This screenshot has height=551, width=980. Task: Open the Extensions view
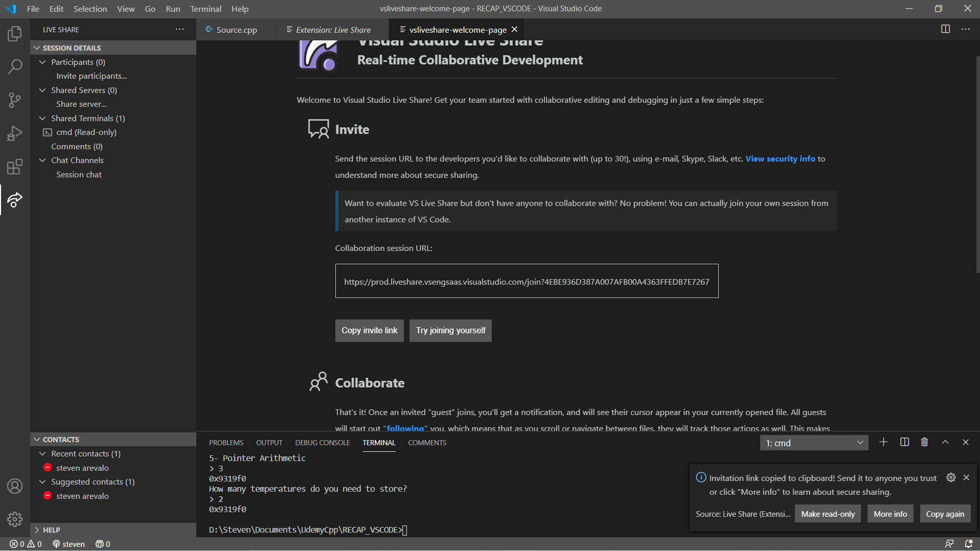(15, 166)
